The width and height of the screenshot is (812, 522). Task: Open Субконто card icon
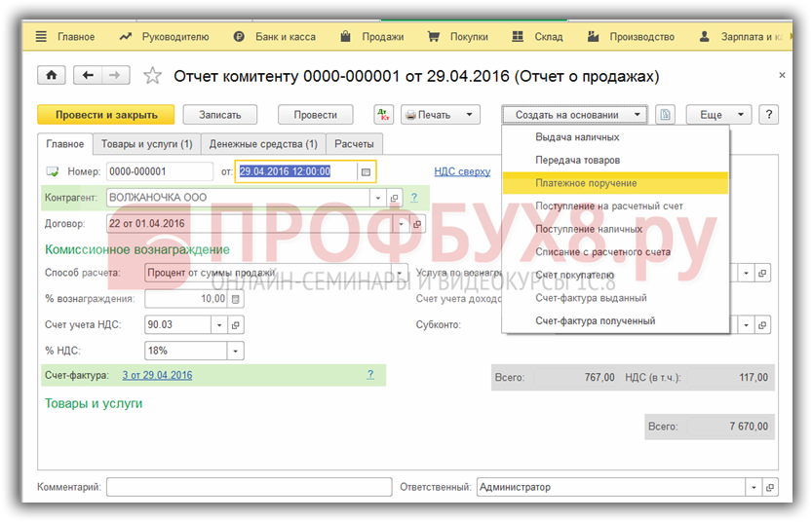pos(762,325)
